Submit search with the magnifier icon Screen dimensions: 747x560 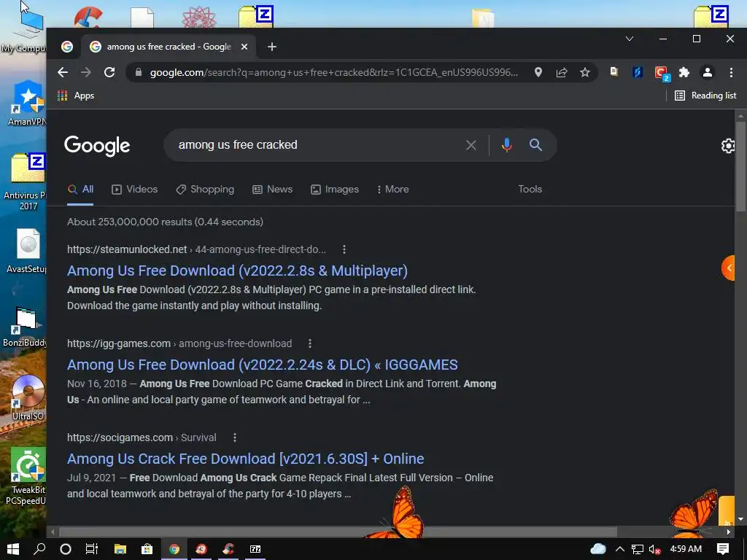click(535, 145)
